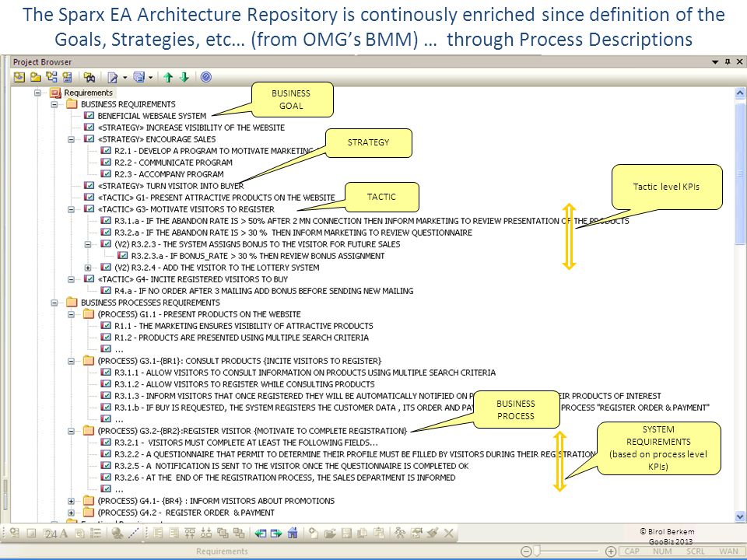
Task: Click requirement icon of R2.1 DEVELOP A PROGRAM
Action: click(106, 150)
